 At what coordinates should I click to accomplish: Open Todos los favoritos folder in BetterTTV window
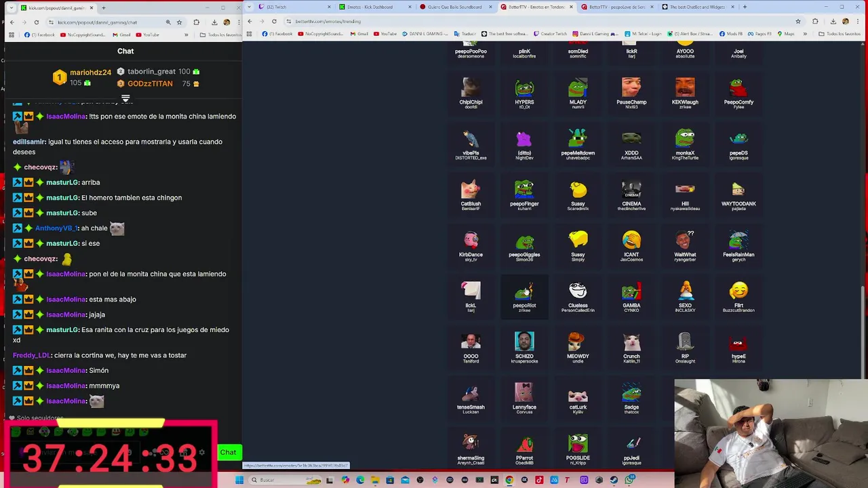click(x=840, y=34)
